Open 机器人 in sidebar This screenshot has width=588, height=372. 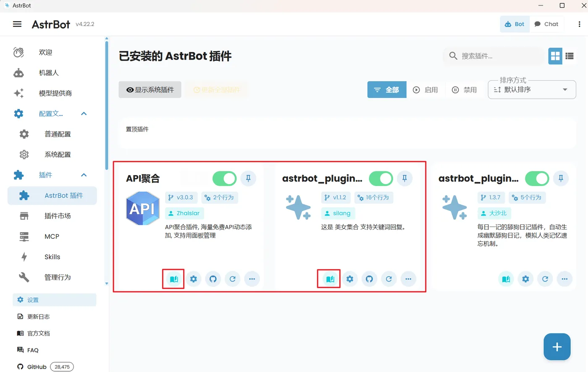point(52,73)
